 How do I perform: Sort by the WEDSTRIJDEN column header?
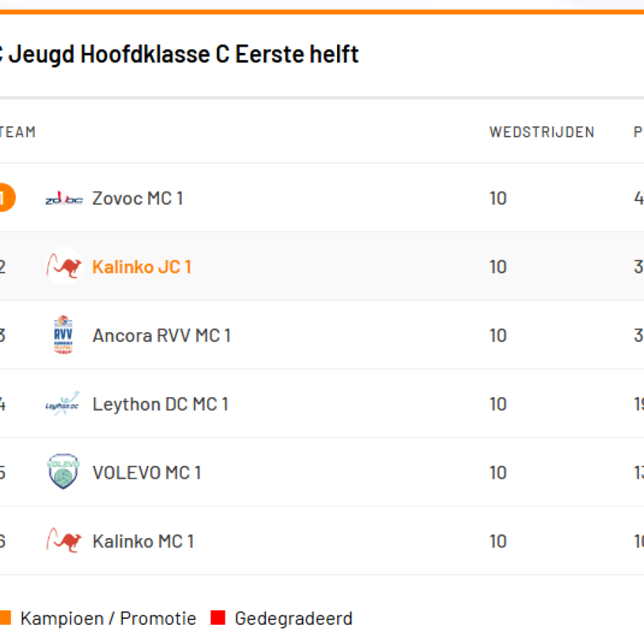pyautogui.click(x=542, y=132)
